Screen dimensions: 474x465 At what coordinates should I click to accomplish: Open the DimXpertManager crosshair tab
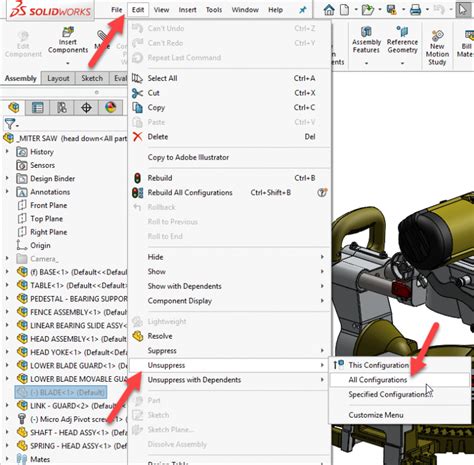coord(86,108)
